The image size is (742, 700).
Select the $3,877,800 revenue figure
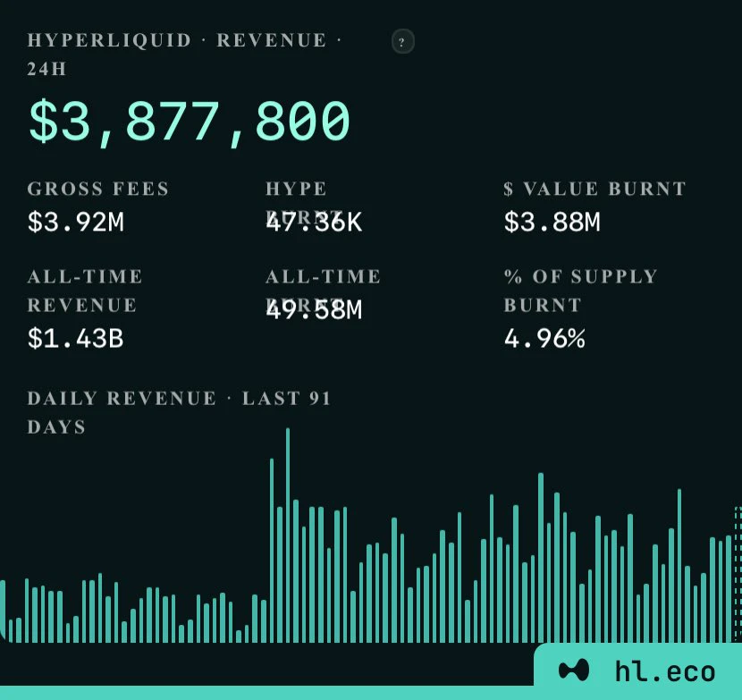190,122
